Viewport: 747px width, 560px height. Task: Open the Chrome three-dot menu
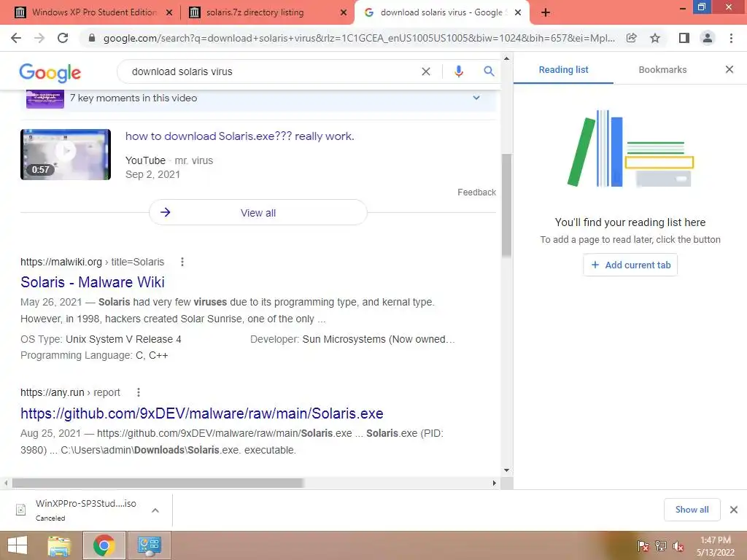click(x=731, y=38)
